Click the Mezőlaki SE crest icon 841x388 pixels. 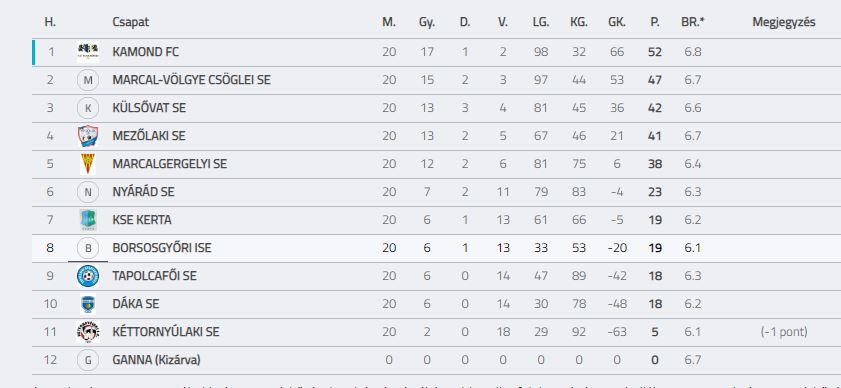(88, 136)
